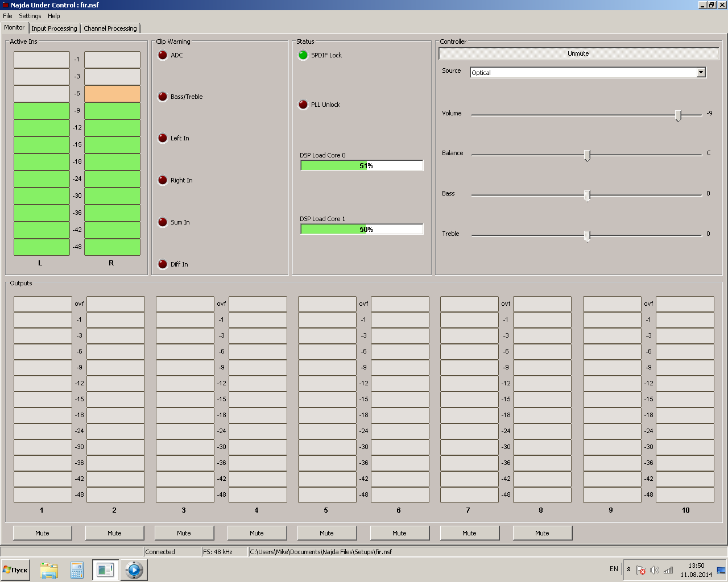Open the Help menu
The width and height of the screenshot is (728, 582).
tap(54, 16)
